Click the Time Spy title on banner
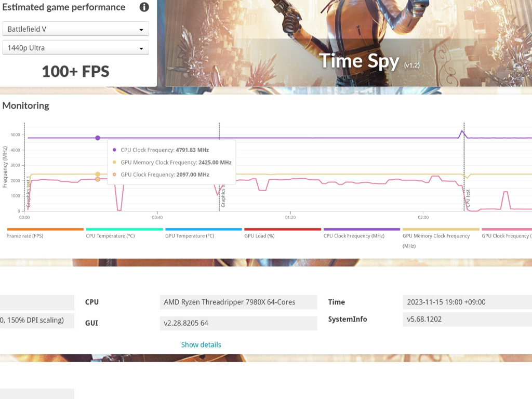This screenshot has width=532, height=399. (360, 61)
